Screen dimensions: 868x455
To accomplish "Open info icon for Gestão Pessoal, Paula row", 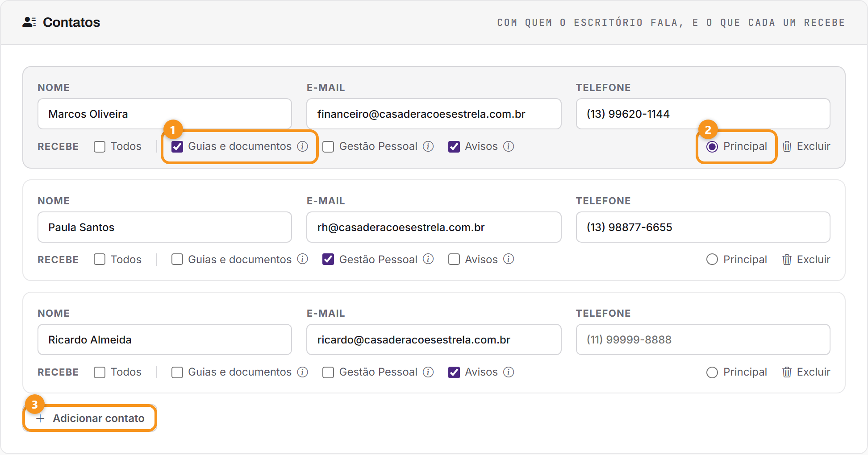I will [x=428, y=259].
